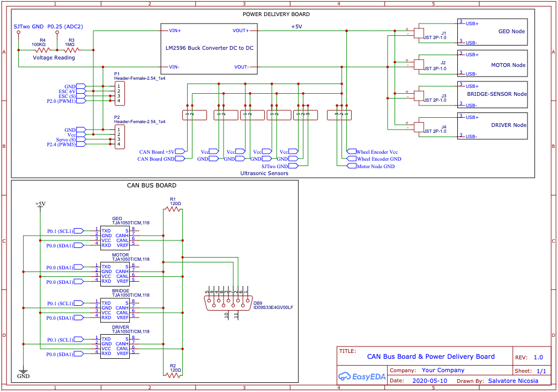Select the MOTOR TJA1050T transceiver chip
This screenshot has width=558, height=392.
click(115, 274)
